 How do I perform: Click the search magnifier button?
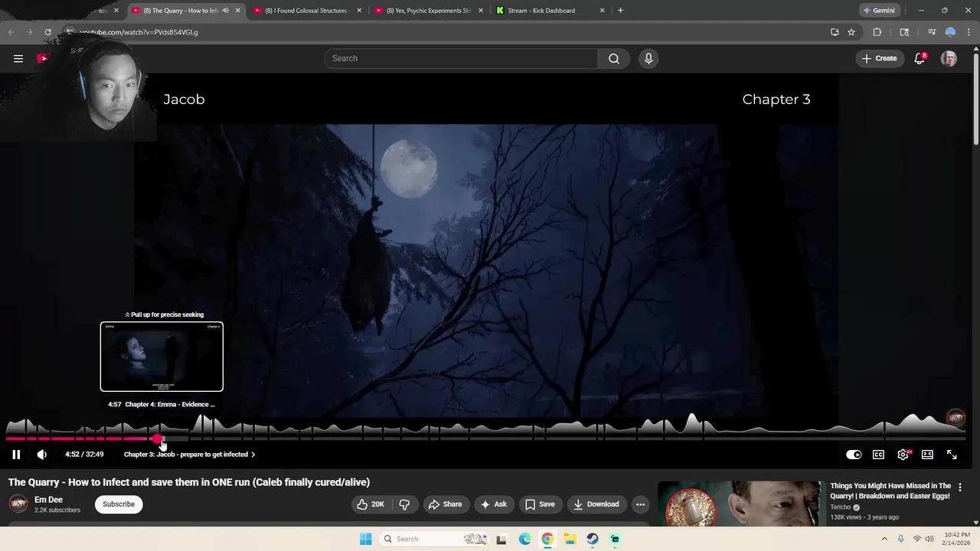point(614,58)
